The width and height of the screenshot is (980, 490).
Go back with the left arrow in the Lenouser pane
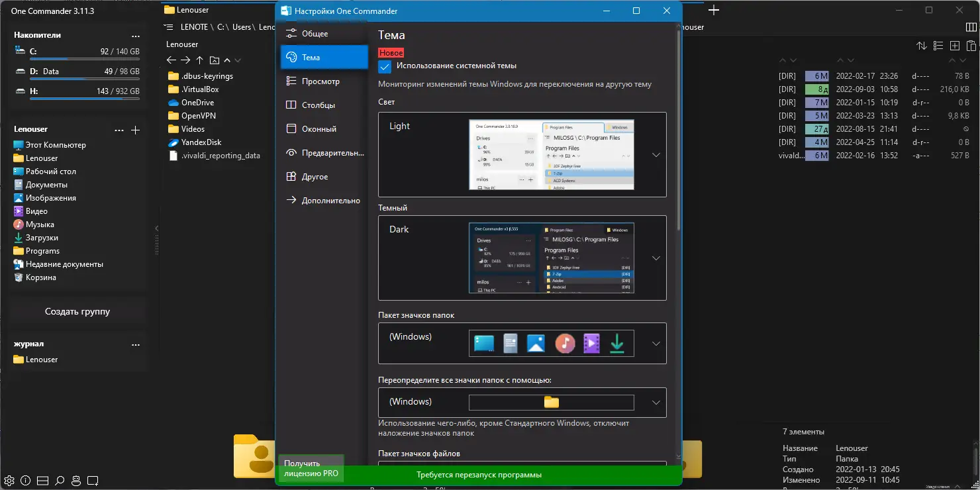point(171,60)
